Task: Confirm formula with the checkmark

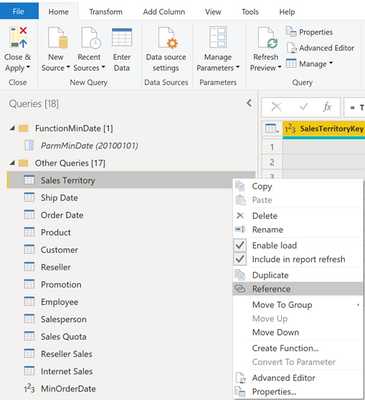Action: [x=304, y=107]
